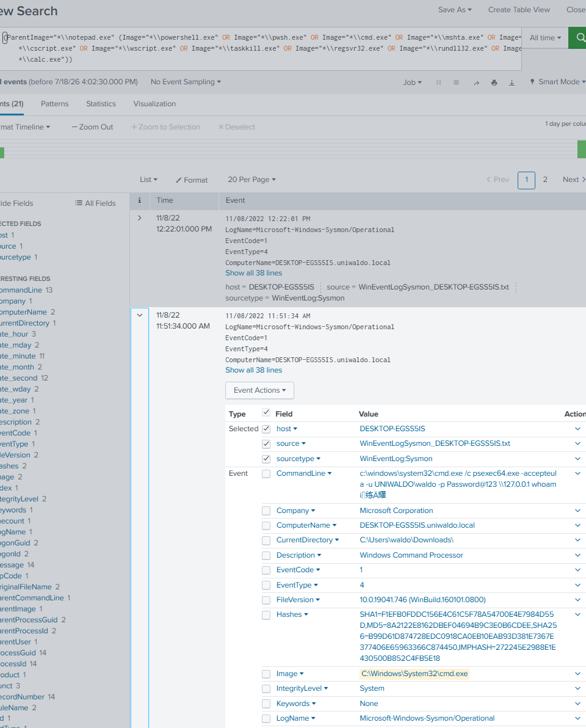Image resolution: width=586 pixels, height=728 pixels.
Task: Click the WinEventLog:Sysmon sourcetype value
Action: pyautogui.click(x=396, y=459)
